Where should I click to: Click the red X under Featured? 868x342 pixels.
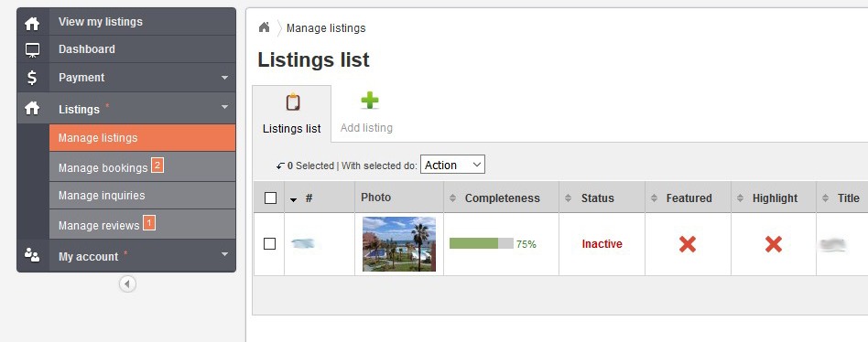(688, 243)
